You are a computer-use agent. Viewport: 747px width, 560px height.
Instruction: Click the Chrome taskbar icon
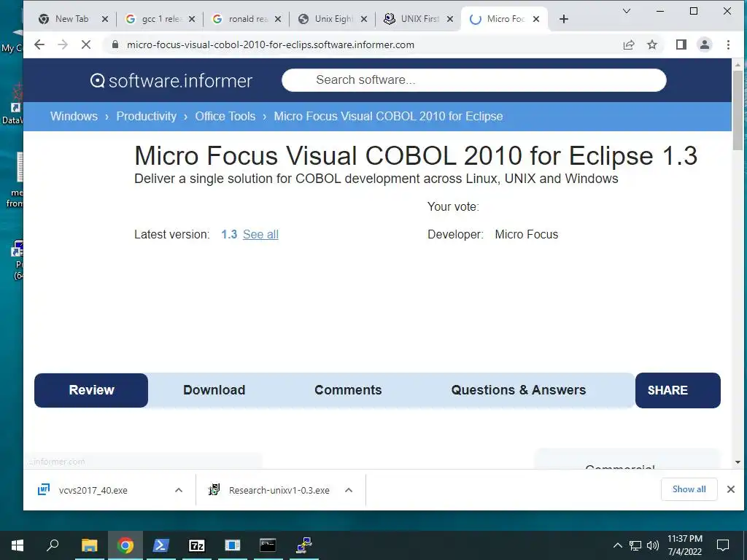(125, 545)
